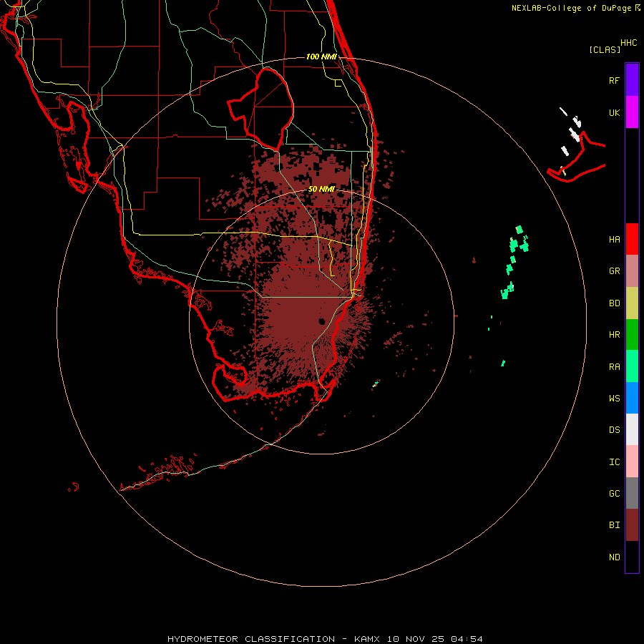Click the UK magenta legend swatch
644x644 pixels.
[632, 112]
